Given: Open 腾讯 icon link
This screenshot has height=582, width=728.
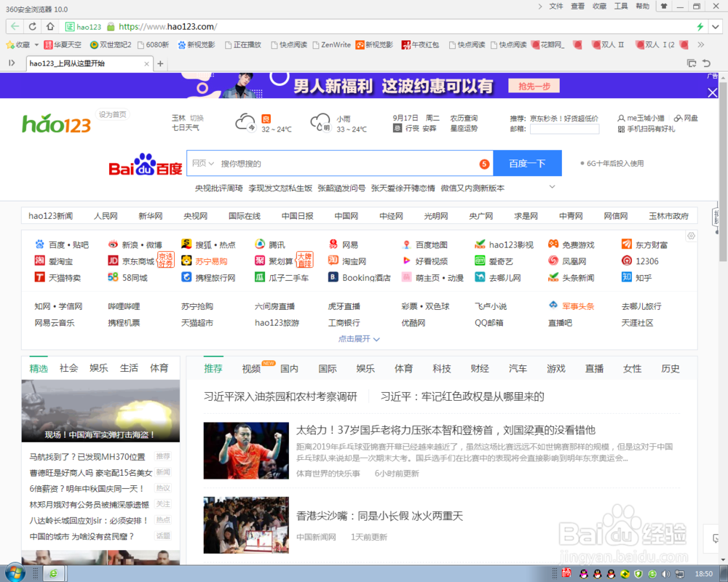Looking at the screenshot, I should coord(260,244).
